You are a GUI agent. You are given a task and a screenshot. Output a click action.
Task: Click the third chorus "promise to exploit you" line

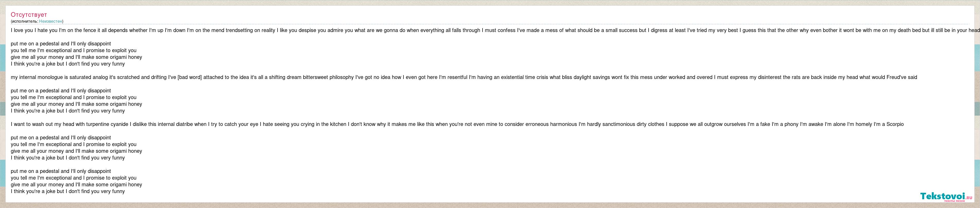73,144
